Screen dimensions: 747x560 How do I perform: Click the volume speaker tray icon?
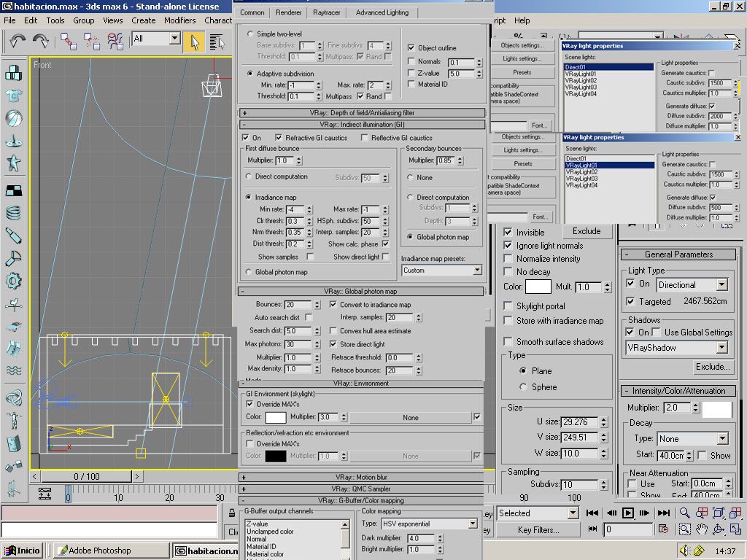coord(684,551)
